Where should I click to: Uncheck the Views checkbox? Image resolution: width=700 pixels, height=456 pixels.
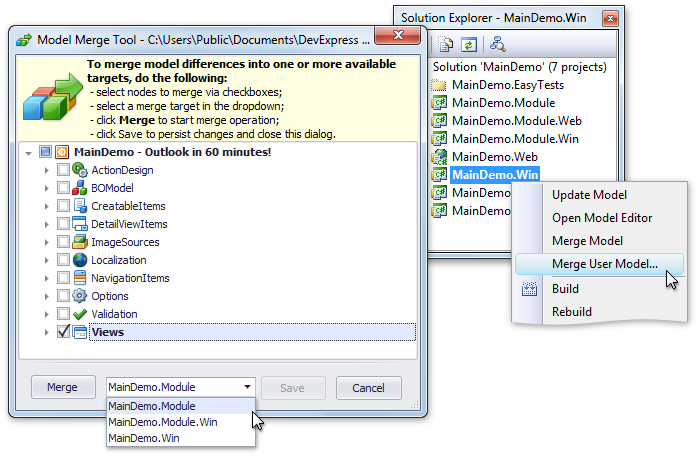coord(63,331)
